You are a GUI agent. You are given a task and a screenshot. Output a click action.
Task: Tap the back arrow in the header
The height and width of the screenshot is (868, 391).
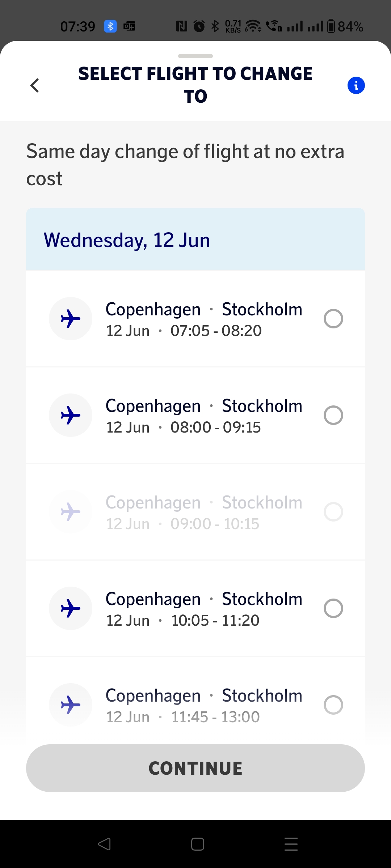[x=35, y=85]
